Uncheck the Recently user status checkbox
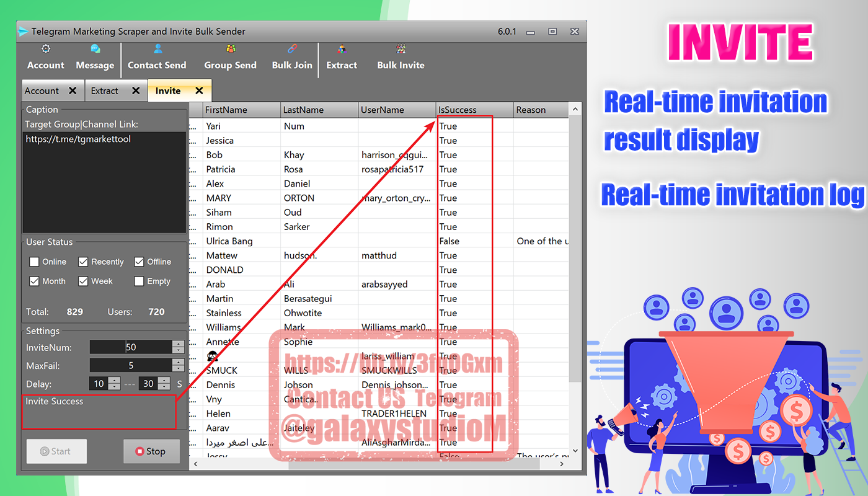 coord(83,262)
